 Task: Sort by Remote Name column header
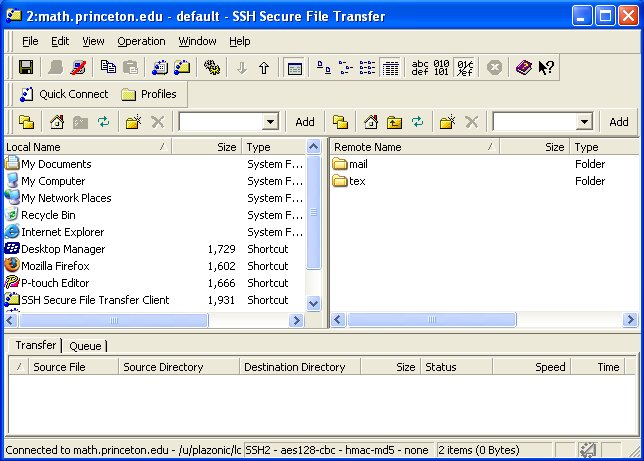415,147
